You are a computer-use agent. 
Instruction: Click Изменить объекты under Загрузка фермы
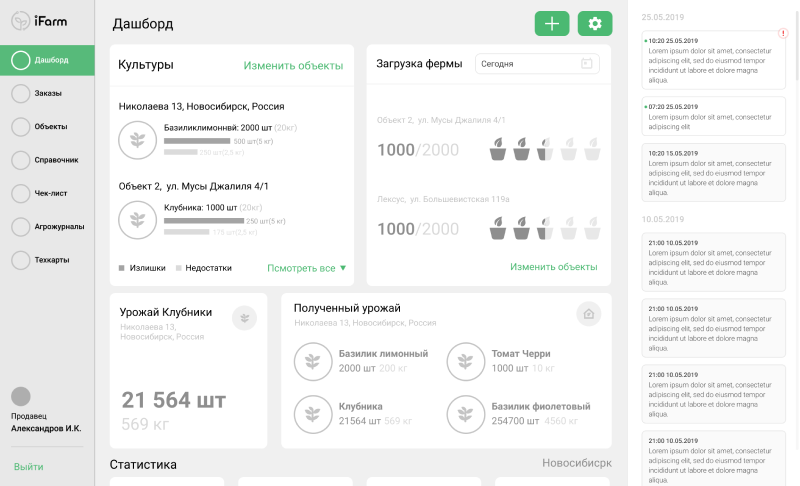[553, 267]
